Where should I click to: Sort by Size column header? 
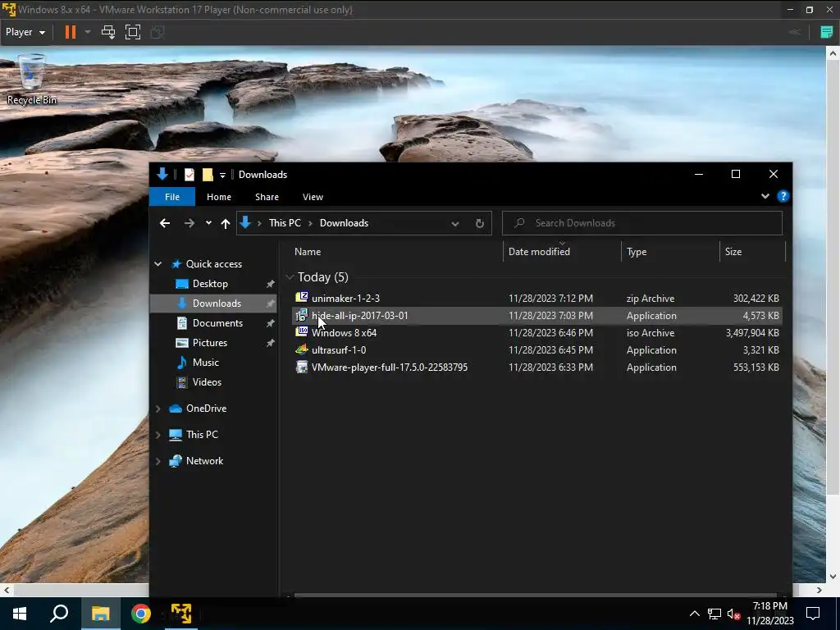click(733, 252)
